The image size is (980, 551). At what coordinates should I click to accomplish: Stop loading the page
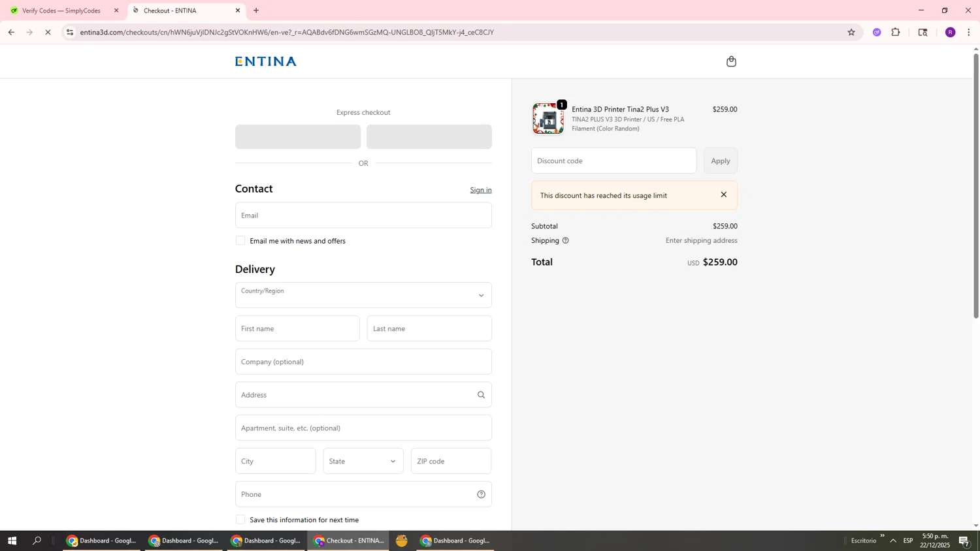[48, 32]
